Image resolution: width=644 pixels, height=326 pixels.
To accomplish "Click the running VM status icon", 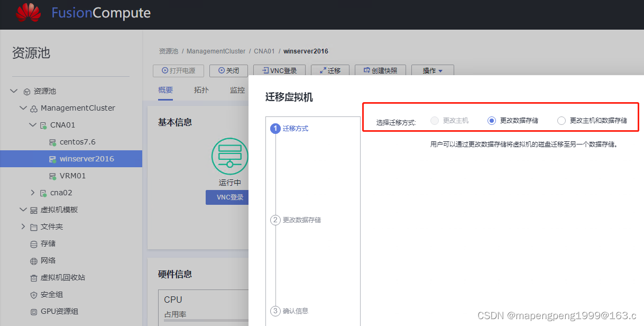I will 229,156.
